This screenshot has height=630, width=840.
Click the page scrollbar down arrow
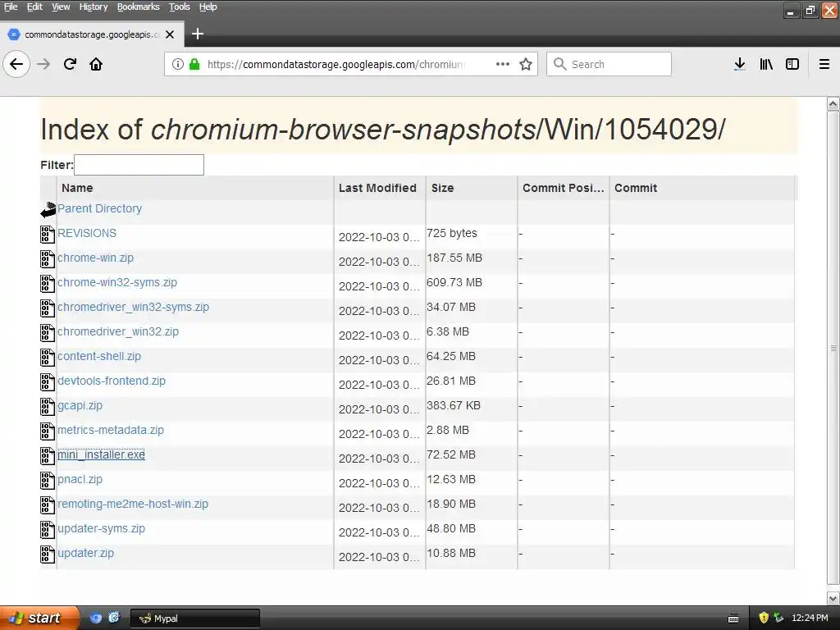[833, 598]
